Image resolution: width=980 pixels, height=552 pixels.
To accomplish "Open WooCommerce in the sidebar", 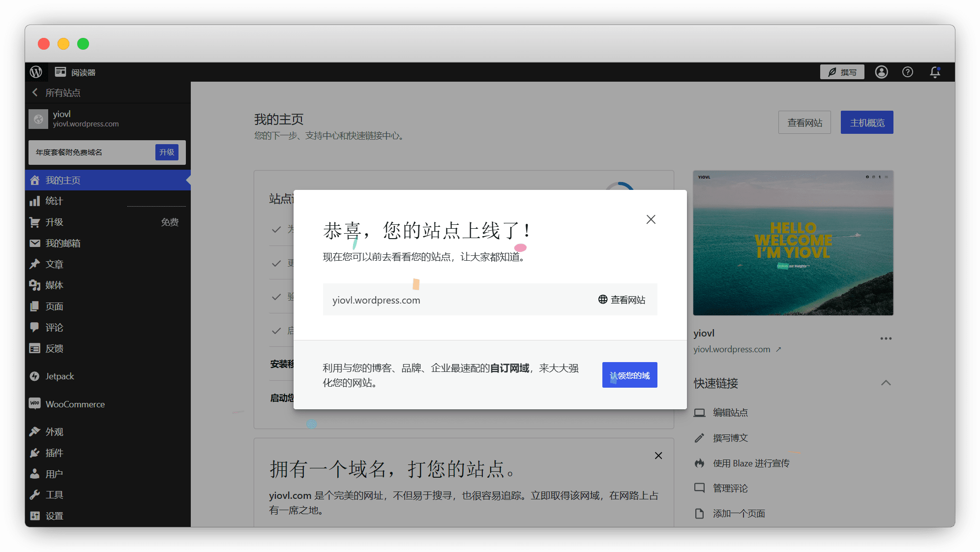I will pos(75,404).
